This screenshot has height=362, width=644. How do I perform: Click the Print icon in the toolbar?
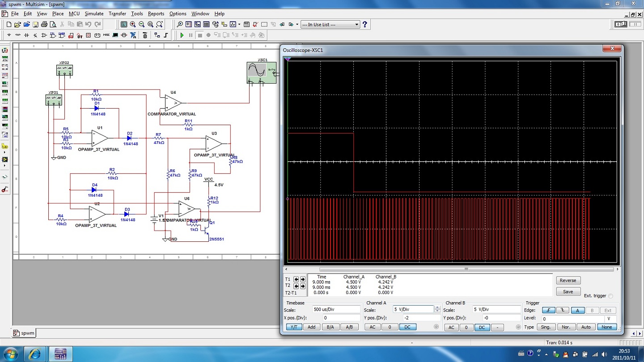click(x=44, y=25)
